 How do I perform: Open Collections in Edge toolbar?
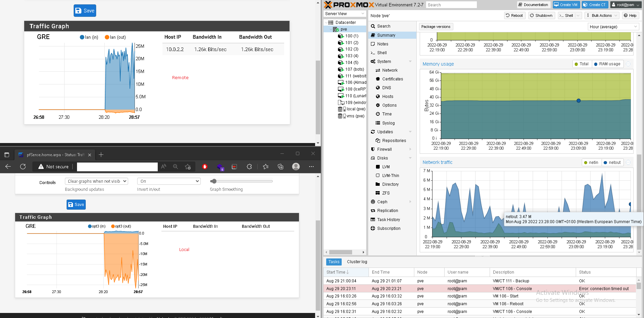click(x=280, y=167)
